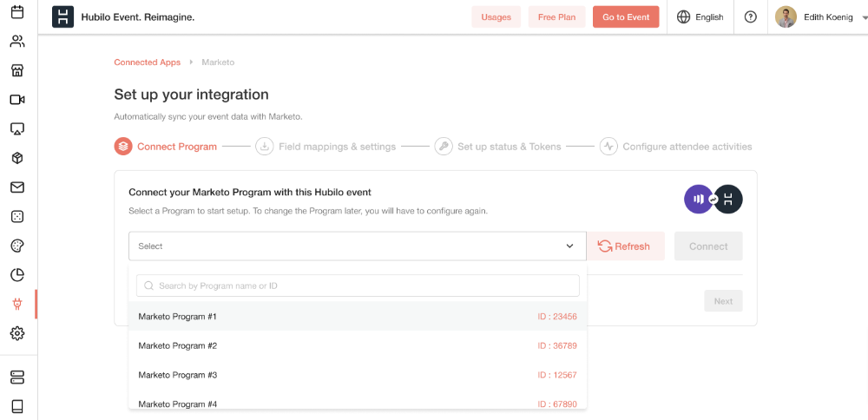Open the email envelope icon in sidebar
Image resolution: width=868 pixels, height=420 pixels.
pos(17,187)
